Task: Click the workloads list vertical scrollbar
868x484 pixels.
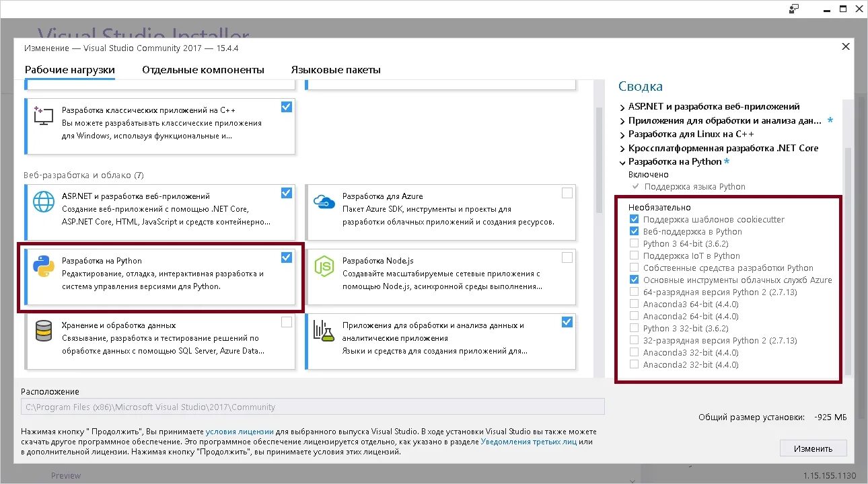Action: click(599, 161)
